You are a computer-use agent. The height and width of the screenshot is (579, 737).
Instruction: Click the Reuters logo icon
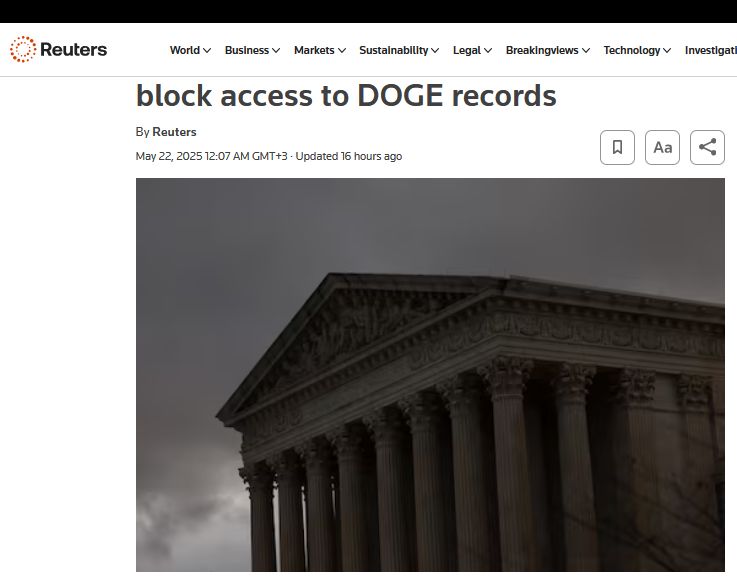(23, 49)
